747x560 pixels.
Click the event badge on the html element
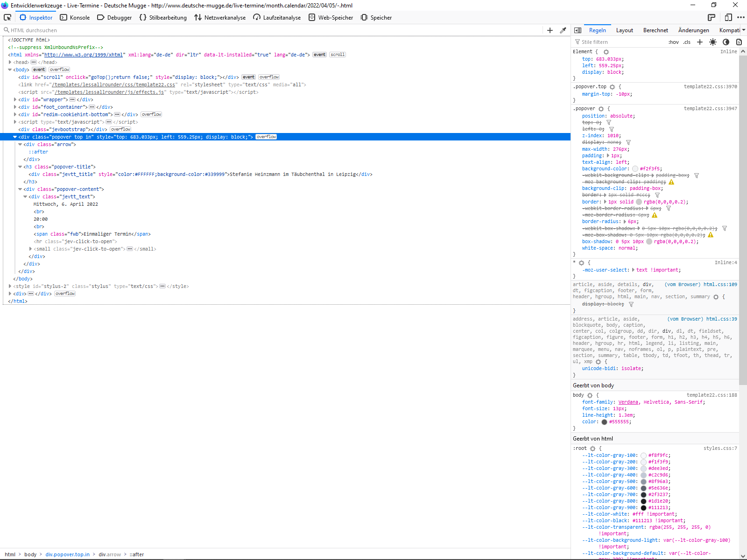coord(319,55)
